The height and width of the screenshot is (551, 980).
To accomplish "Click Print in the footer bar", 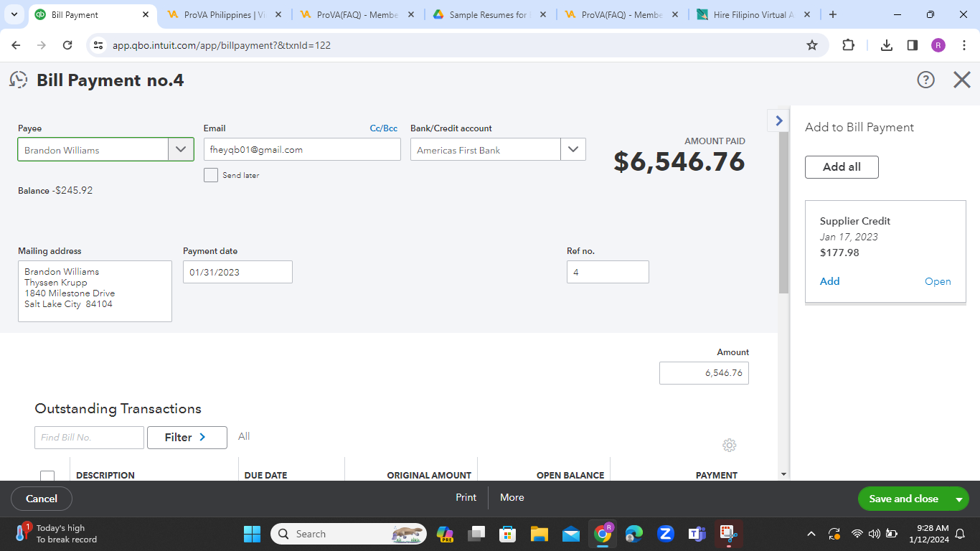I will click(466, 497).
